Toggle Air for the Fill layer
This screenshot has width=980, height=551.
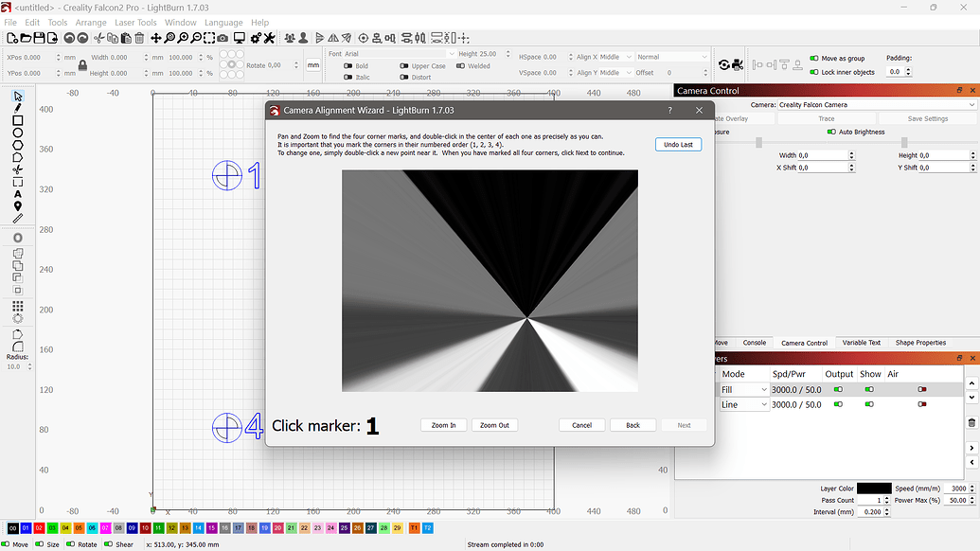click(x=922, y=389)
